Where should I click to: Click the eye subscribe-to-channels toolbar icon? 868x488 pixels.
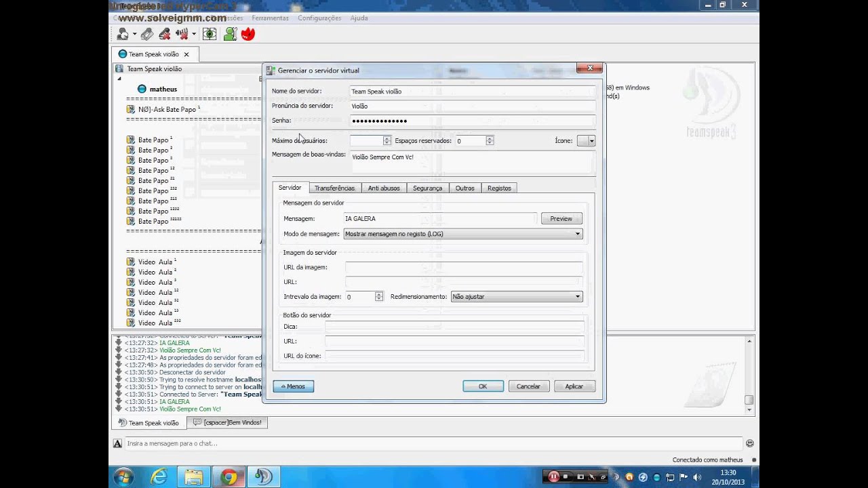210,34
